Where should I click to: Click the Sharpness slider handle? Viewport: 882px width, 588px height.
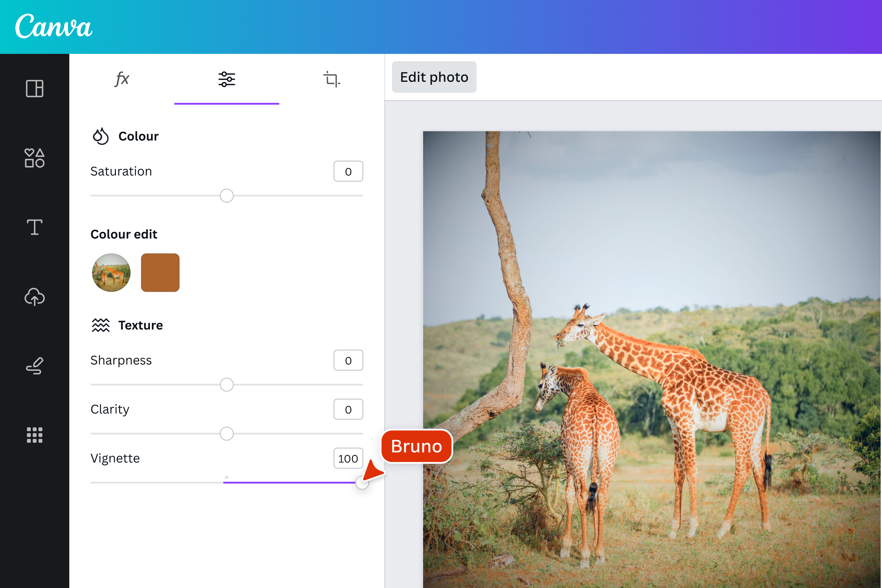tap(226, 385)
